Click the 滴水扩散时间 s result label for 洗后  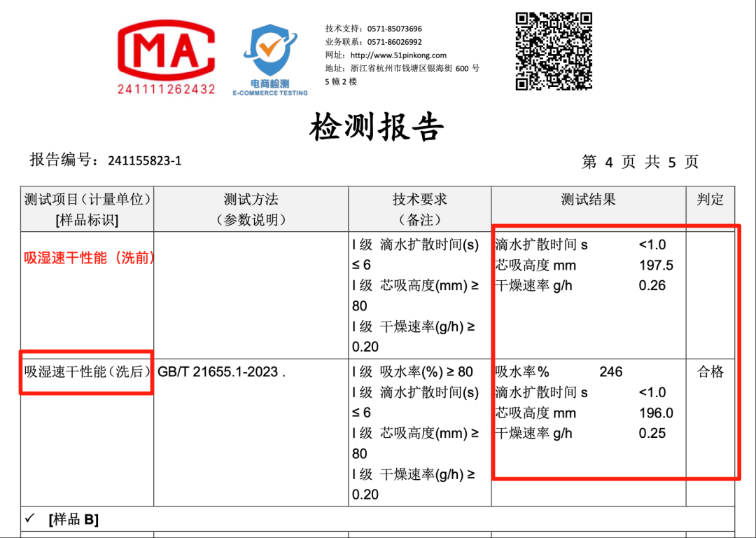point(541,393)
